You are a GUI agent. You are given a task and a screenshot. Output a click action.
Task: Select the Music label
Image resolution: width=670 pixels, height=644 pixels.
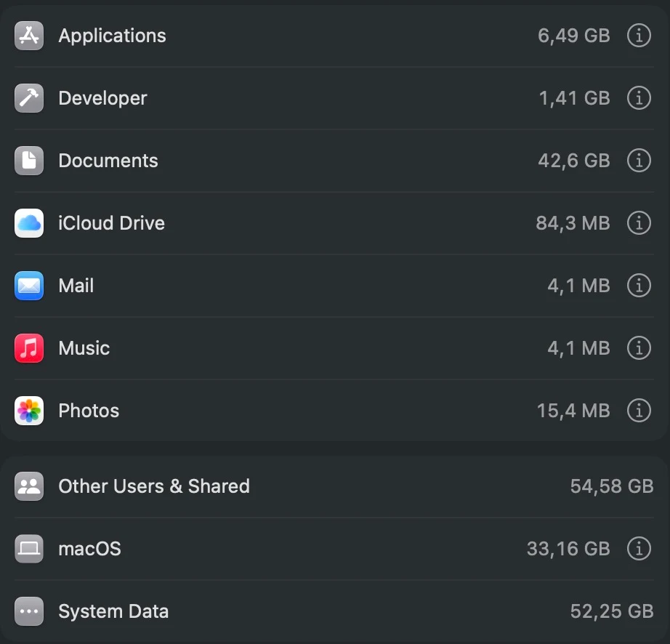tap(84, 348)
